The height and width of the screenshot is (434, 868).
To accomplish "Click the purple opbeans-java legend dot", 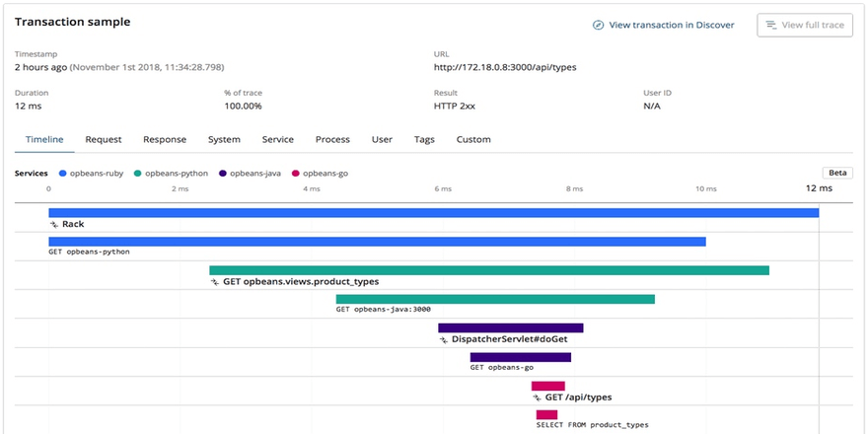I will pyautogui.click(x=223, y=173).
